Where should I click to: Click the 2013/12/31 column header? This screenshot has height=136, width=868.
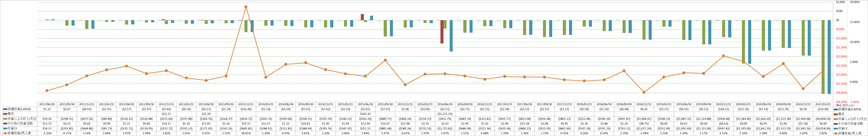[x=246, y=104]
